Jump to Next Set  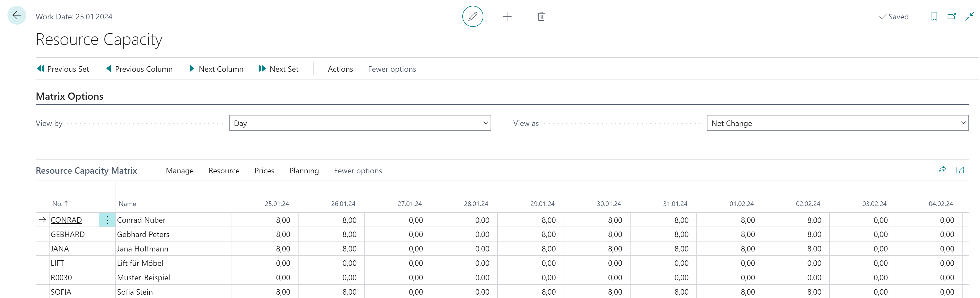tap(278, 69)
